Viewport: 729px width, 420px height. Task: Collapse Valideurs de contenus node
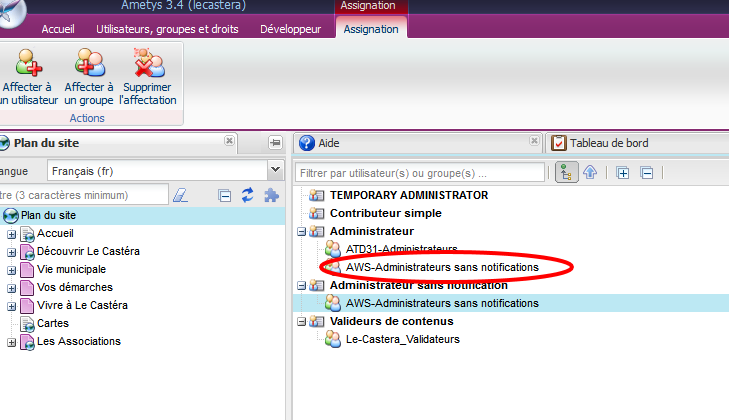click(302, 321)
